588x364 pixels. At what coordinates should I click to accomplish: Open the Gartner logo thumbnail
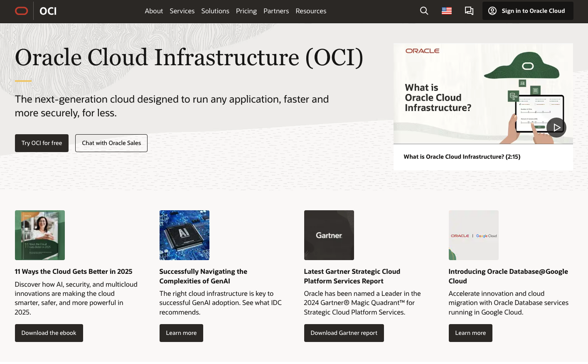[x=329, y=235]
